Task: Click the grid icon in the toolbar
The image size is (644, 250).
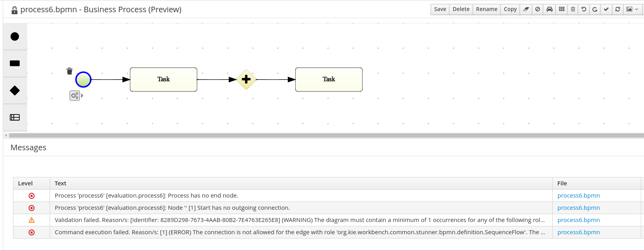Action: click(x=562, y=9)
